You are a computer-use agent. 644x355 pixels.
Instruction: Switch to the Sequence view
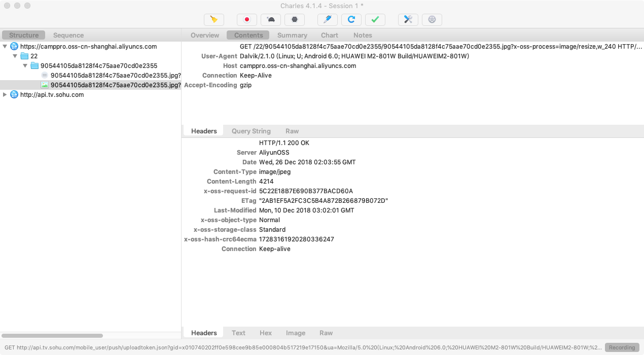68,35
